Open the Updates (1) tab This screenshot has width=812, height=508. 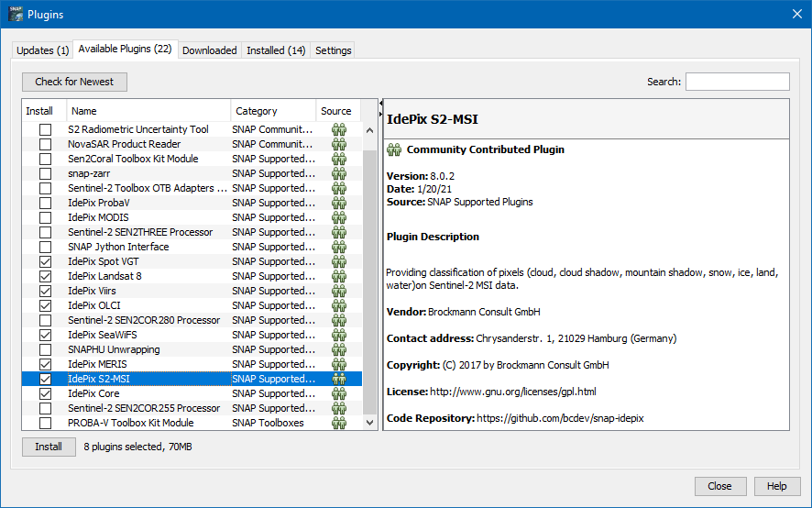(x=42, y=50)
